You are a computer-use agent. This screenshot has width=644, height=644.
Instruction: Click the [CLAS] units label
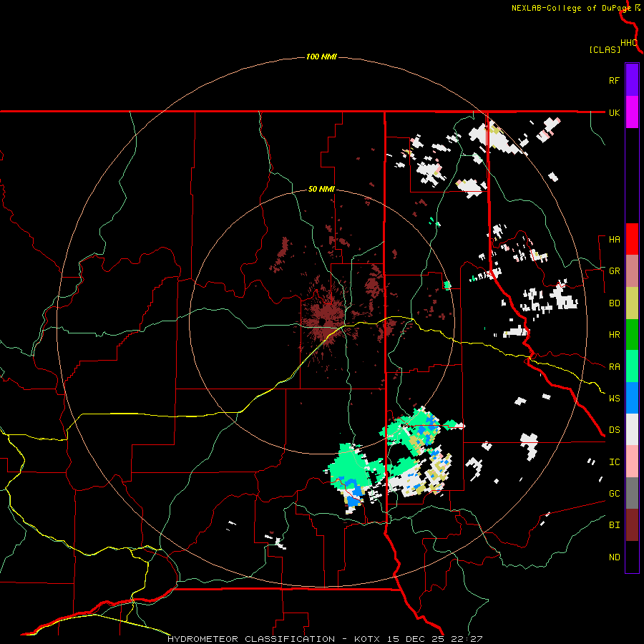pos(605,49)
